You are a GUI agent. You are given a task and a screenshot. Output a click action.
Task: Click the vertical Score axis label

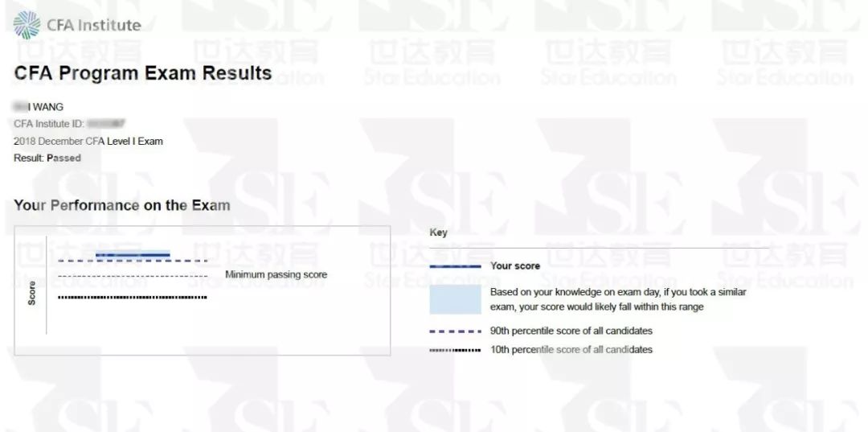31,293
